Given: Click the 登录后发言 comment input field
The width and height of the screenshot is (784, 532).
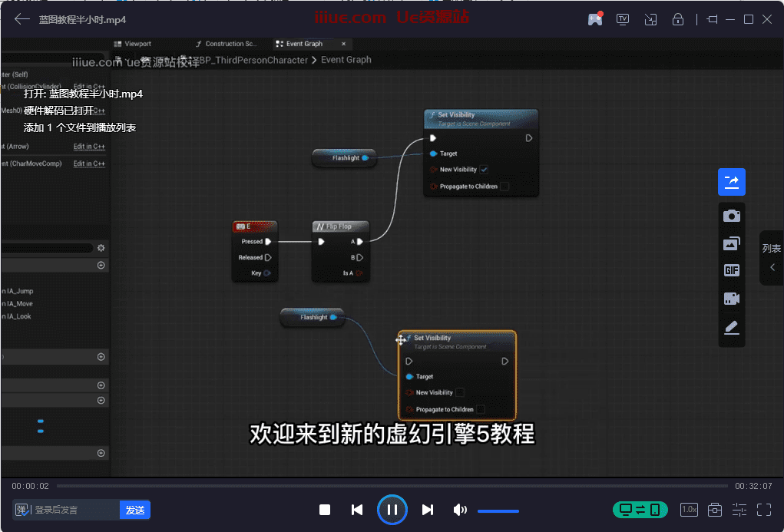Looking at the screenshot, I should pos(74,510).
